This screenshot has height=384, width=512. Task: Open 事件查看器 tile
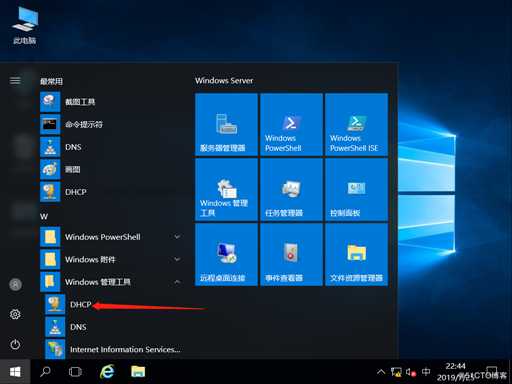(291, 254)
